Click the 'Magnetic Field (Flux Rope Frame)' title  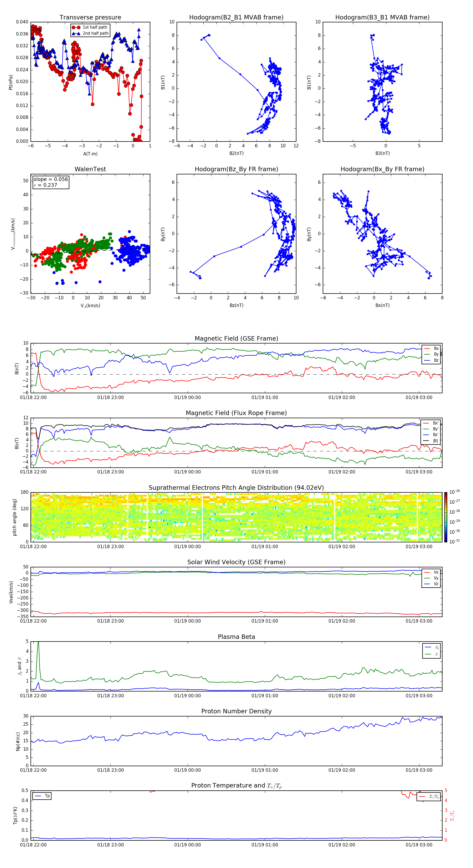tap(236, 413)
